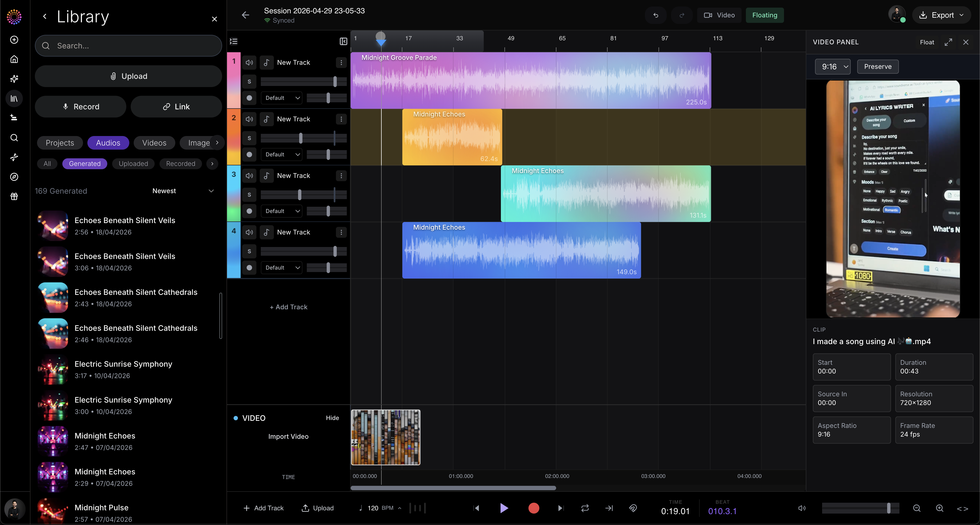Open the Library icon in left sidebar
980x525 pixels.
[14, 98]
